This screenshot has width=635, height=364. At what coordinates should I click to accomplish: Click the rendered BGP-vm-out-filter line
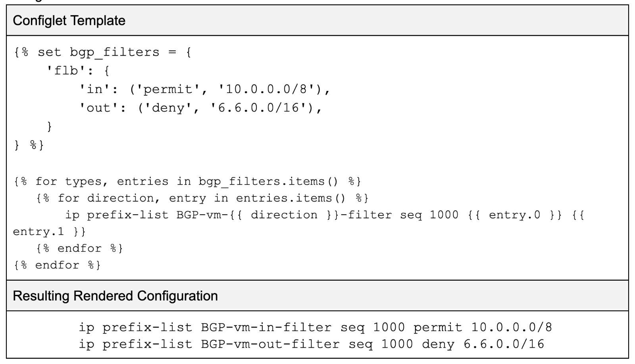pos(311,344)
